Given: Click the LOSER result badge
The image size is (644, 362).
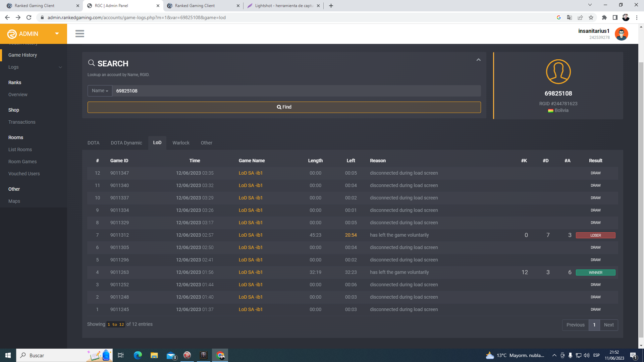Looking at the screenshot, I should (x=595, y=235).
